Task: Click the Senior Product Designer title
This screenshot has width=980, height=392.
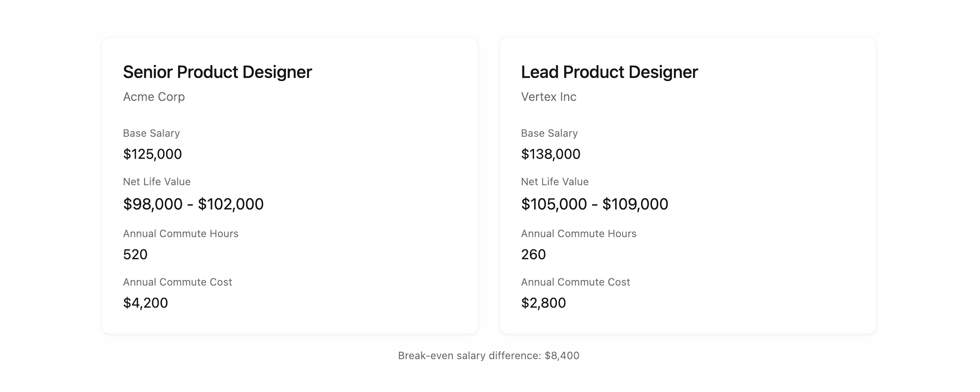Action: pos(217,72)
